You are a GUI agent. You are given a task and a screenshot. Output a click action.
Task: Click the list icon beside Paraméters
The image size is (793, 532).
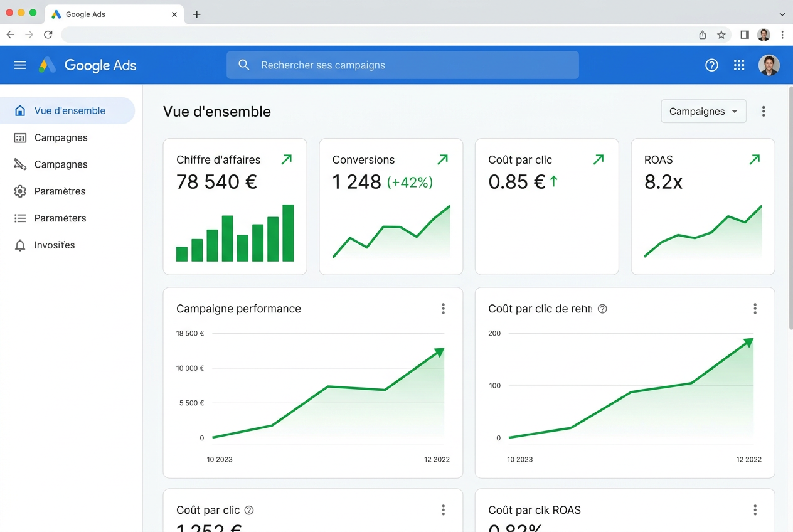[x=20, y=218]
